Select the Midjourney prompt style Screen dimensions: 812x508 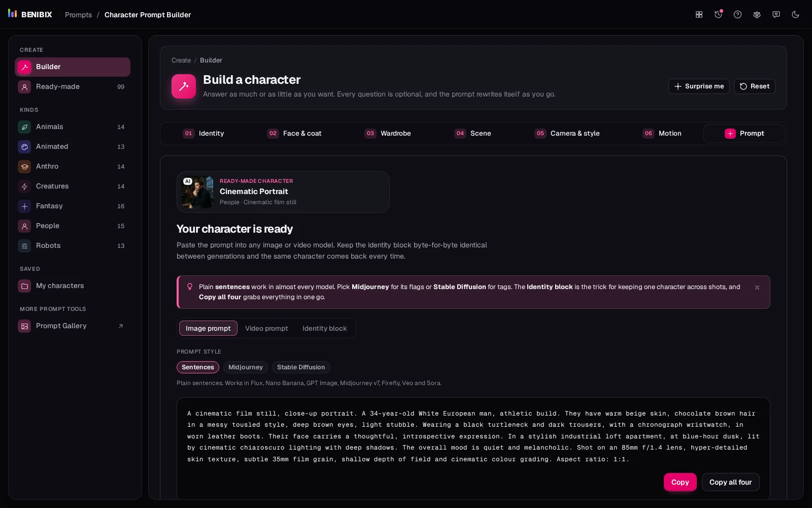(246, 367)
